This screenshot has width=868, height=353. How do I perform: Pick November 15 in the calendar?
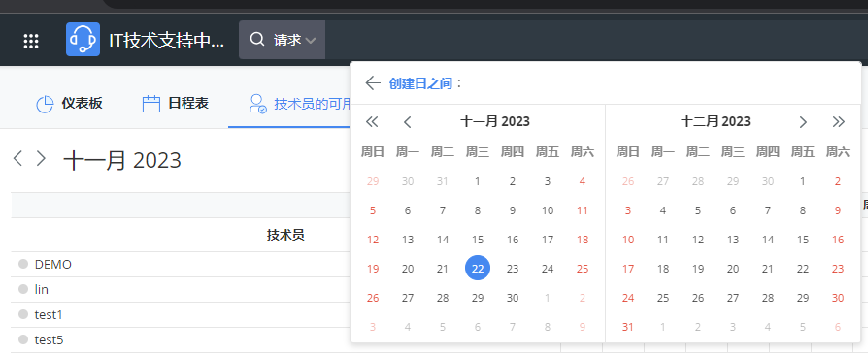tap(478, 240)
